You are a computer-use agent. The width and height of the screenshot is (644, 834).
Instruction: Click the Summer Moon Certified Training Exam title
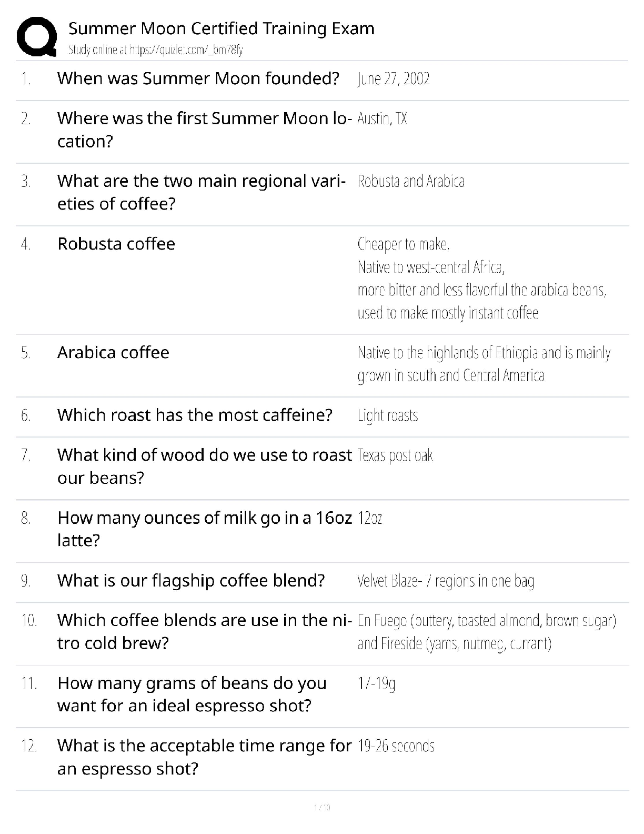pos(221,28)
